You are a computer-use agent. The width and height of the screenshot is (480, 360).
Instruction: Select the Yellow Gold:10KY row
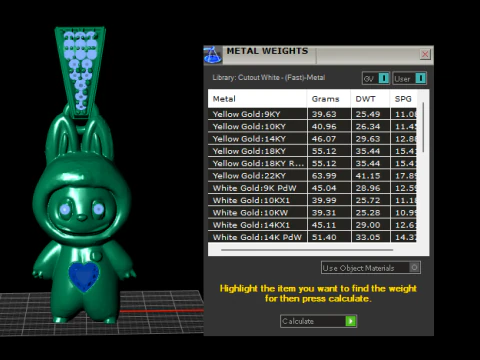click(x=312, y=126)
